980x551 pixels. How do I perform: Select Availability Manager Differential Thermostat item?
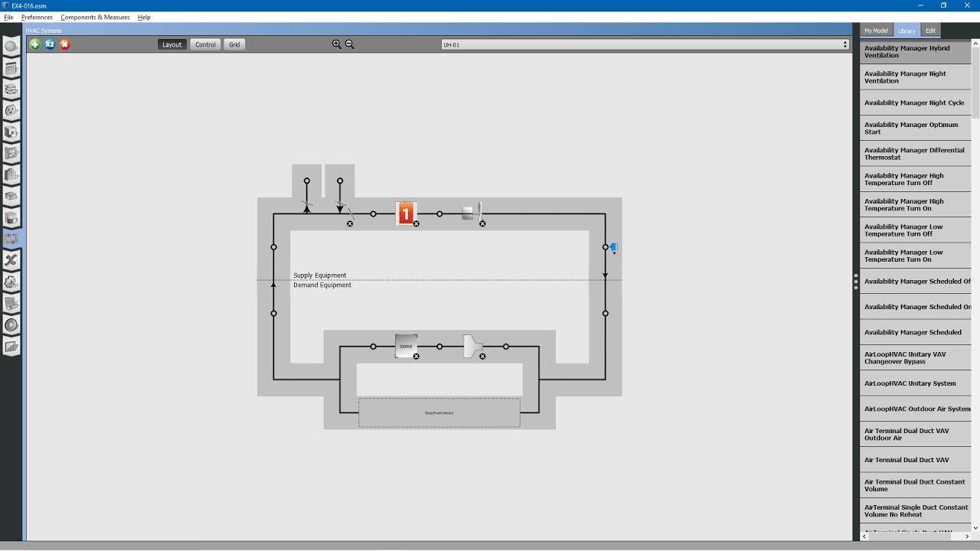[x=916, y=154]
